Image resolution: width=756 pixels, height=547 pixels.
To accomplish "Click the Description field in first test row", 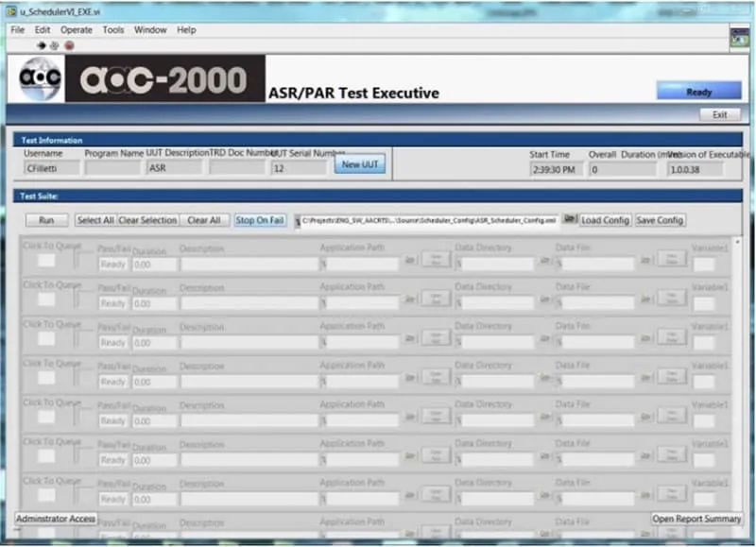I will pos(249,265).
